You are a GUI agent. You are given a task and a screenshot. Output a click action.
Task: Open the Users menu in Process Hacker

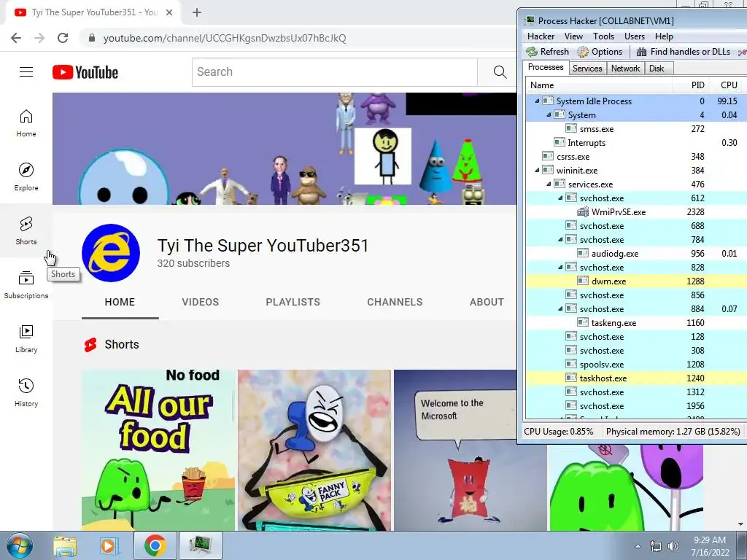tap(635, 36)
